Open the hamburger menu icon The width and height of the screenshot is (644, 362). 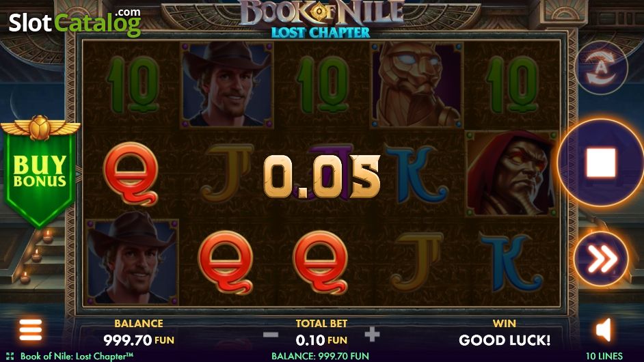pyautogui.click(x=31, y=330)
